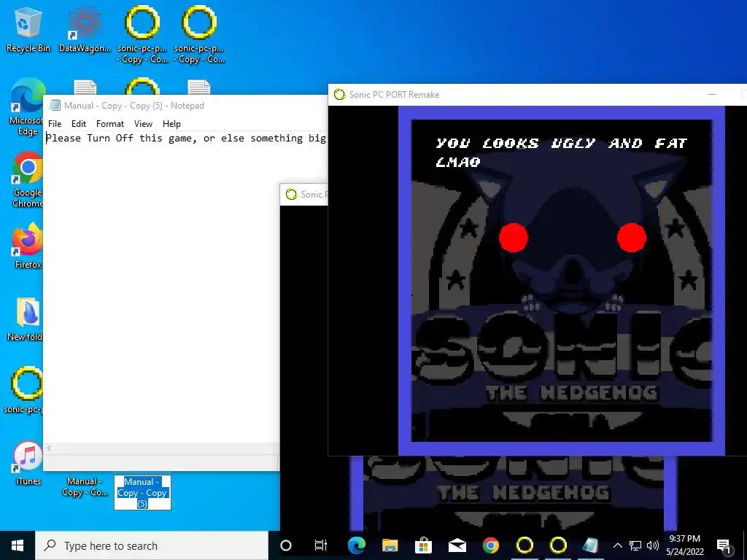The width and height of the screenshot is (747, 560).
Task: Open the Notepad Edit menu
Action: [79, 124]
